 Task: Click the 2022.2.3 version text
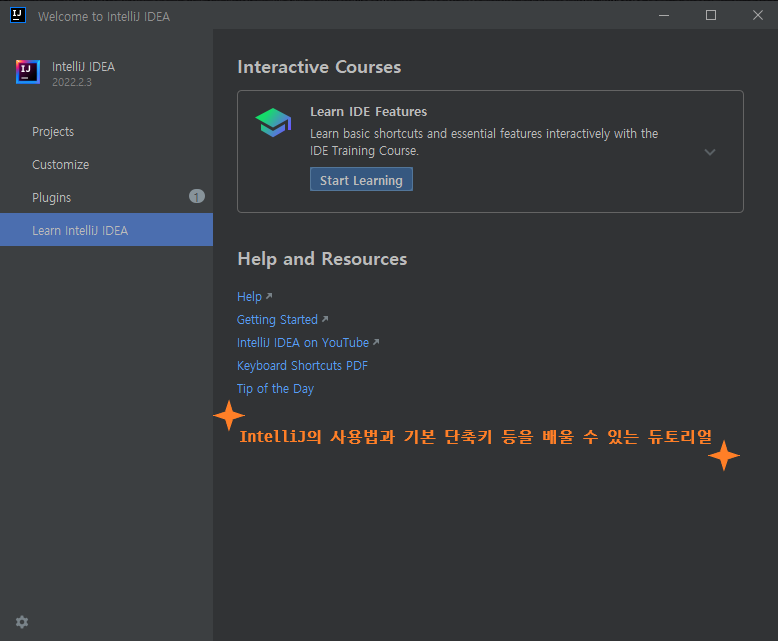72,82
